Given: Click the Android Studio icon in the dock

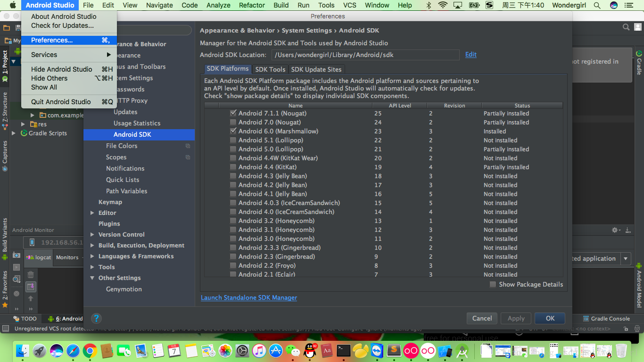Looking at the screenshot, I should [462, 351].
